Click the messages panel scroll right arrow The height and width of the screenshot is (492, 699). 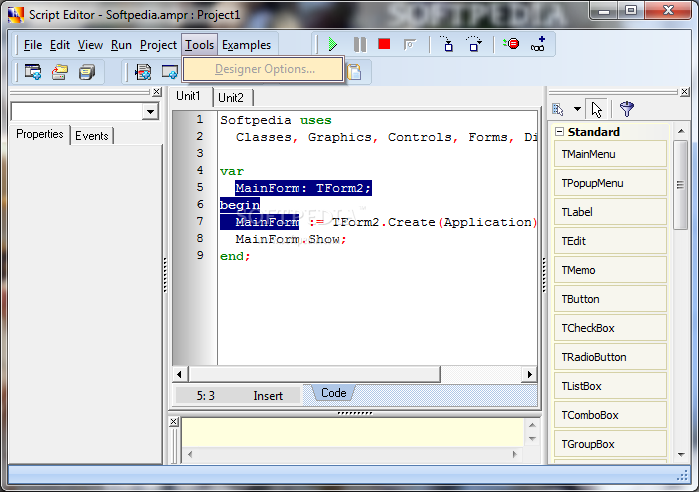coord(515,454)
